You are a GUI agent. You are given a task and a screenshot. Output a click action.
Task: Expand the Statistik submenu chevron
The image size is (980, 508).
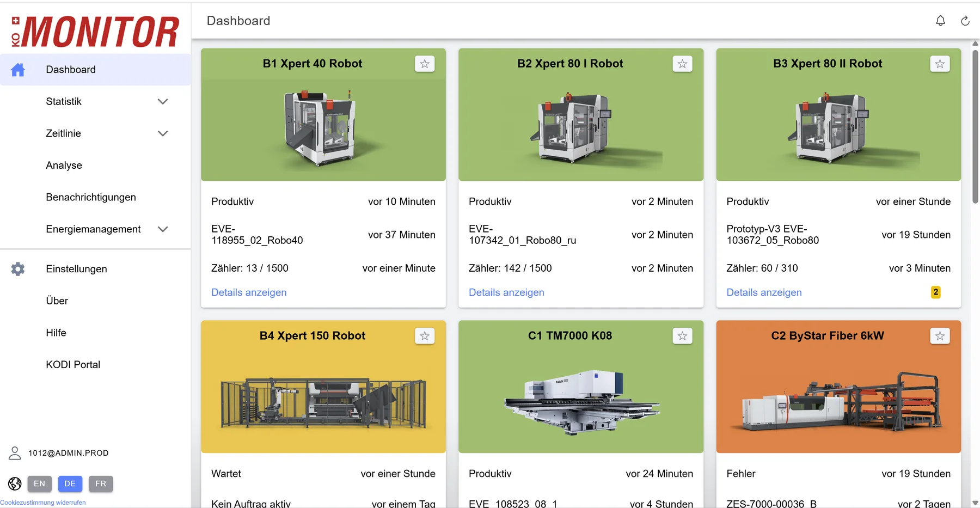[x=163, y=101]
